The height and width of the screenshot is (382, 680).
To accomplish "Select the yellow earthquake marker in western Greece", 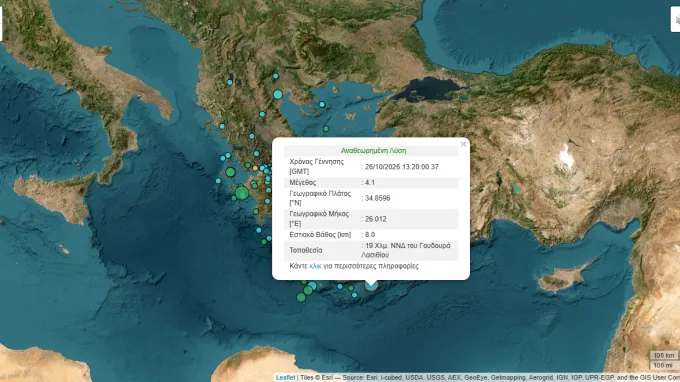I will coord(255,168).
